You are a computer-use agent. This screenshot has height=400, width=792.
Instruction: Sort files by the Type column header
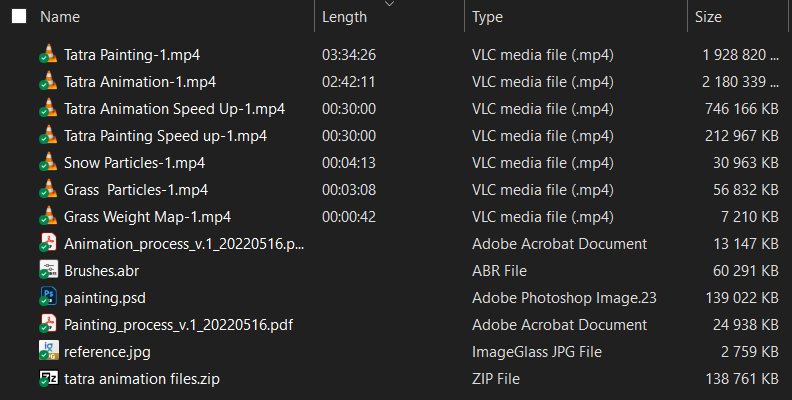click(x=487, y=17)
